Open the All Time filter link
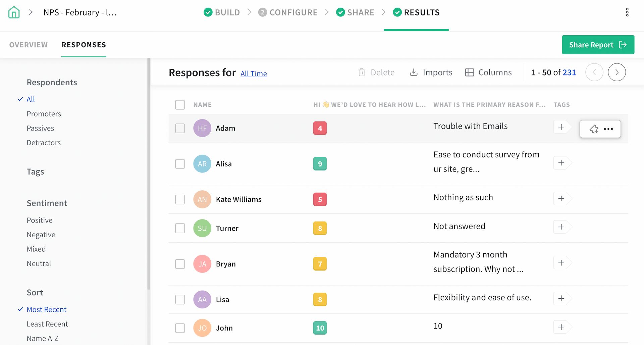This screenshot has width=644, height=345. pyautogui.click(x=254, y=73)
